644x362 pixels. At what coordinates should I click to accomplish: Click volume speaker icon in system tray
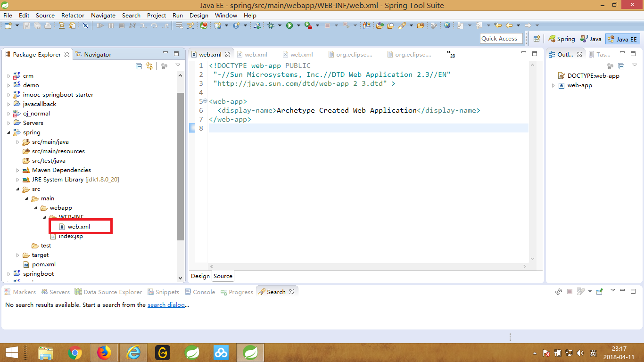coord(580,353)
